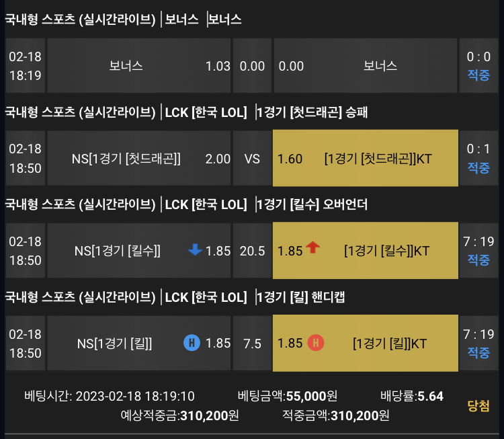Click the right 보너스 0.00 cell
This screenshot has width=504, height=439.
[x=366, y=66]
